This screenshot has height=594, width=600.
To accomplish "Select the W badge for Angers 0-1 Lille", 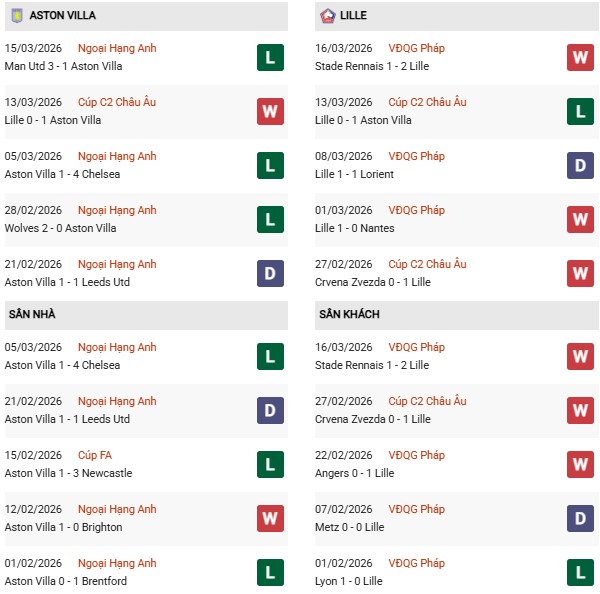I will click(x=580, y=464).
